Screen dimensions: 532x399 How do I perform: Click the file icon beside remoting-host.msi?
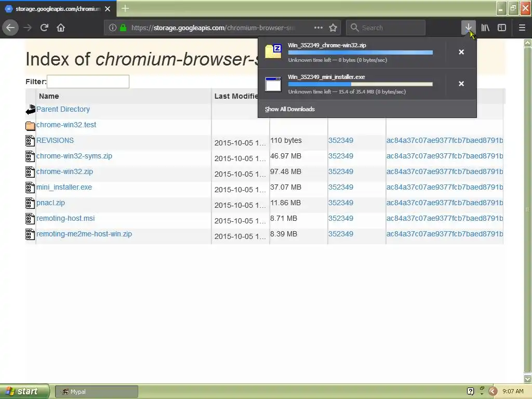click(x=30, y=219)
